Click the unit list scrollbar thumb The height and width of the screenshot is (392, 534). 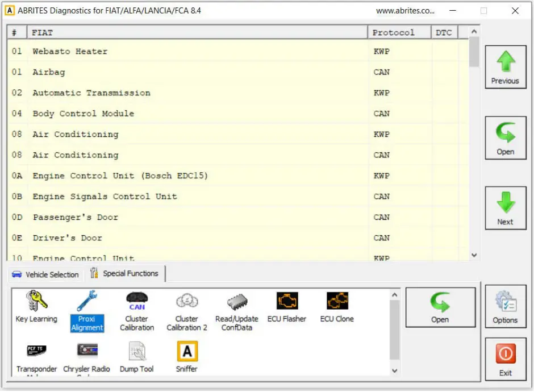coord(474,52)
